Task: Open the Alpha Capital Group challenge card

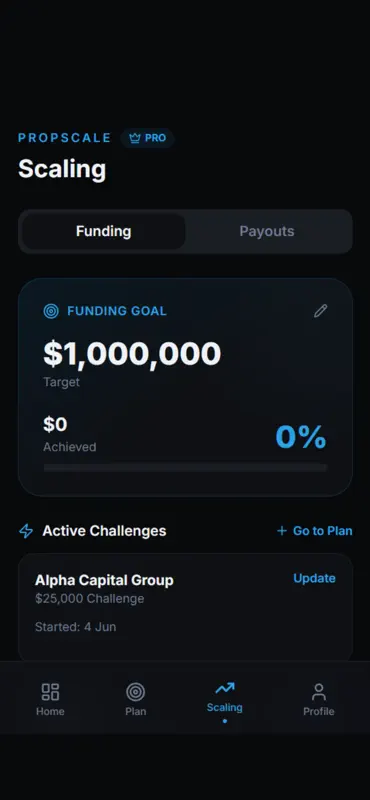Action: tap(185, 607)
